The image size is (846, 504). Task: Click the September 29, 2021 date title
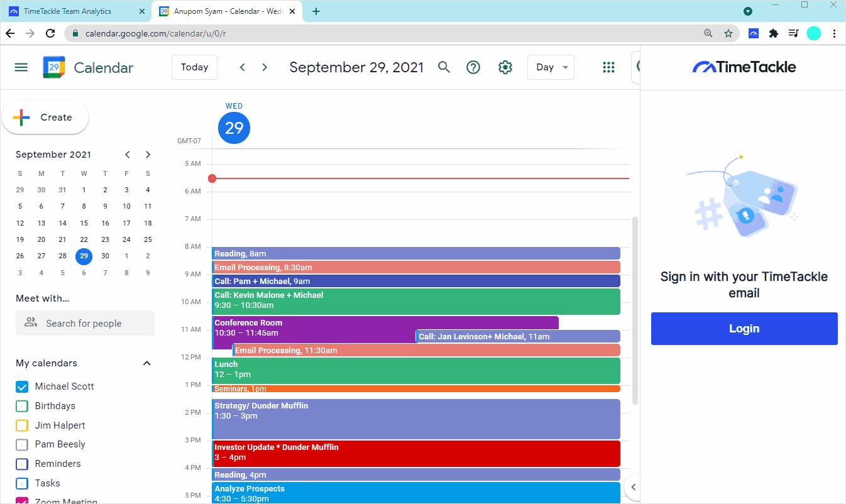356,67
